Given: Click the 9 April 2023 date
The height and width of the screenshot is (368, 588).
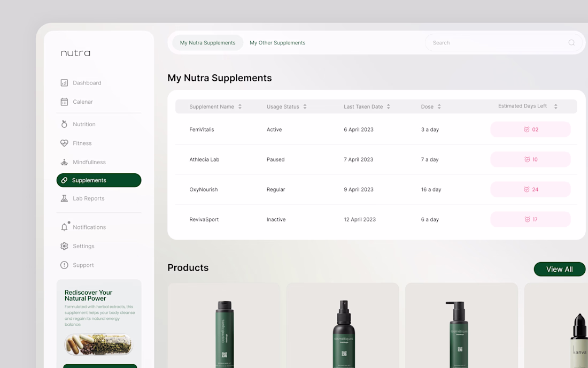Looking at the screenshot, I should 359,189.
